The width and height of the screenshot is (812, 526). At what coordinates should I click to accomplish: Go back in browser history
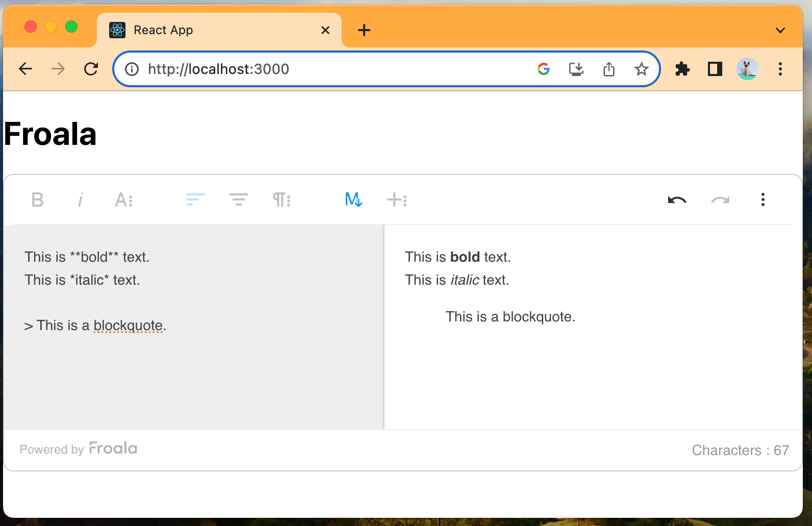tap(26, 69)
